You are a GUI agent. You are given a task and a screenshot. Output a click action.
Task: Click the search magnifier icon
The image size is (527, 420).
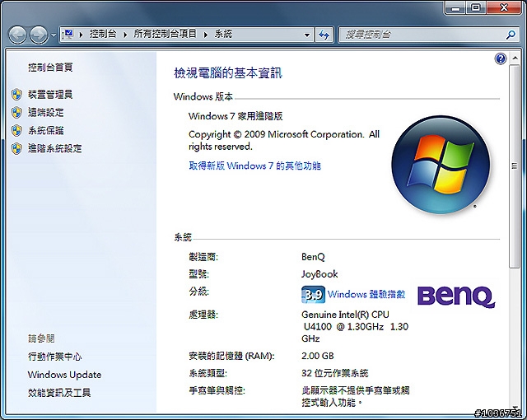coord(511,35)
